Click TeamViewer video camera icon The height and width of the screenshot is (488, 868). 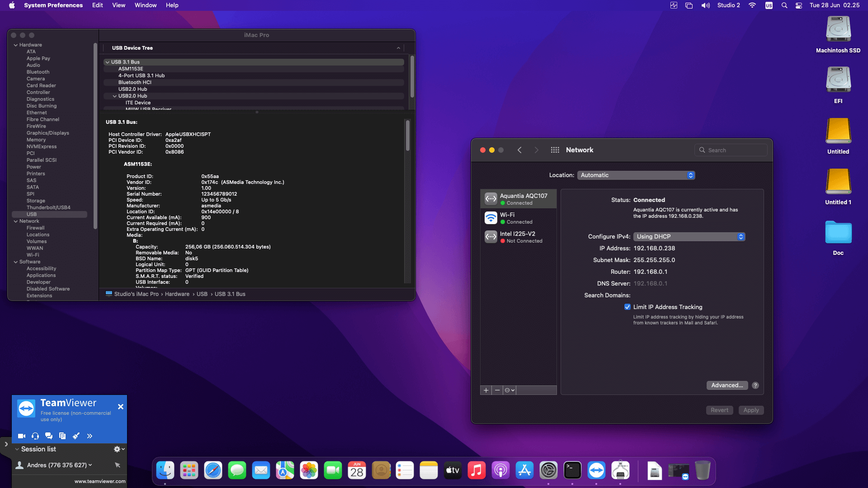(22, 436)
